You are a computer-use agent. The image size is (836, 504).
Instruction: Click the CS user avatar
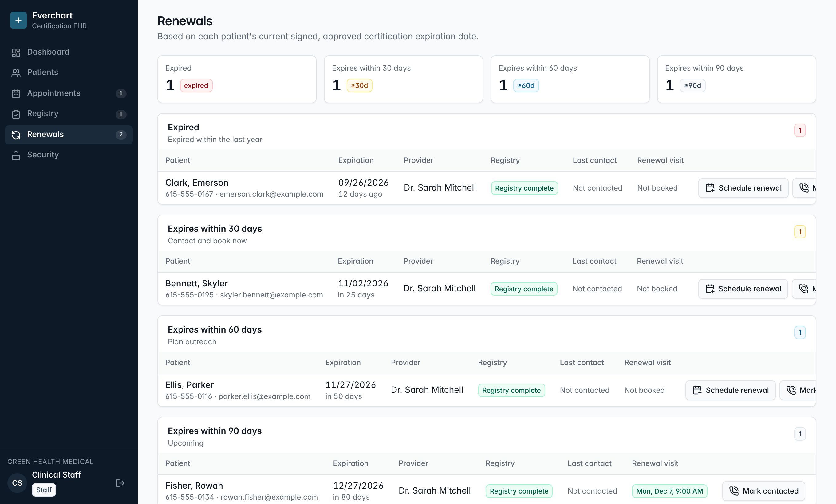17,483
